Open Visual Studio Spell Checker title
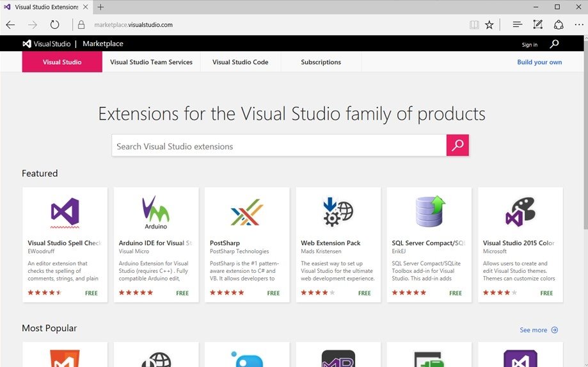This screenshot has width=588, height=367. click(x=65, y=243)
